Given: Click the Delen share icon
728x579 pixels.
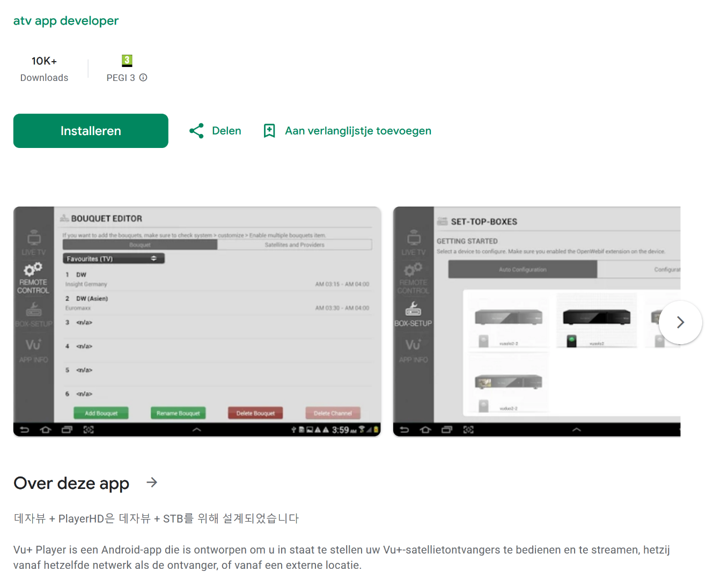Looking at the screenshot, I should click(x=196, y=131).
